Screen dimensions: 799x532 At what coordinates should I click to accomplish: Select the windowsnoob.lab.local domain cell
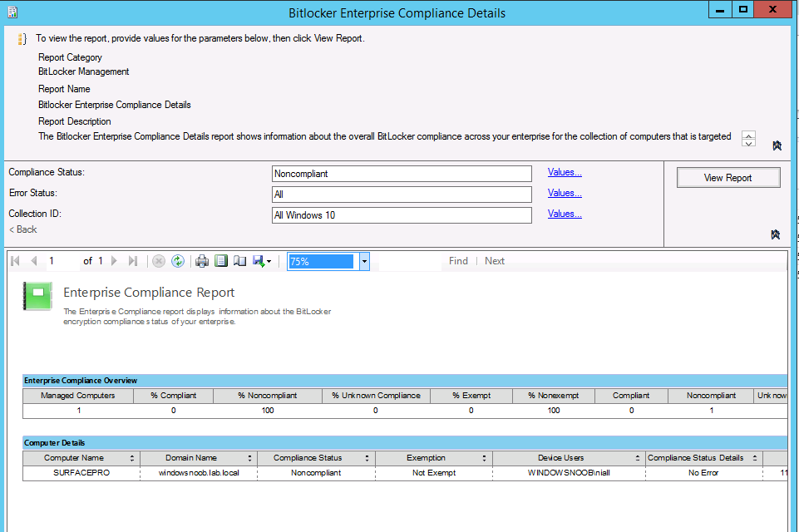click(199, 473)
